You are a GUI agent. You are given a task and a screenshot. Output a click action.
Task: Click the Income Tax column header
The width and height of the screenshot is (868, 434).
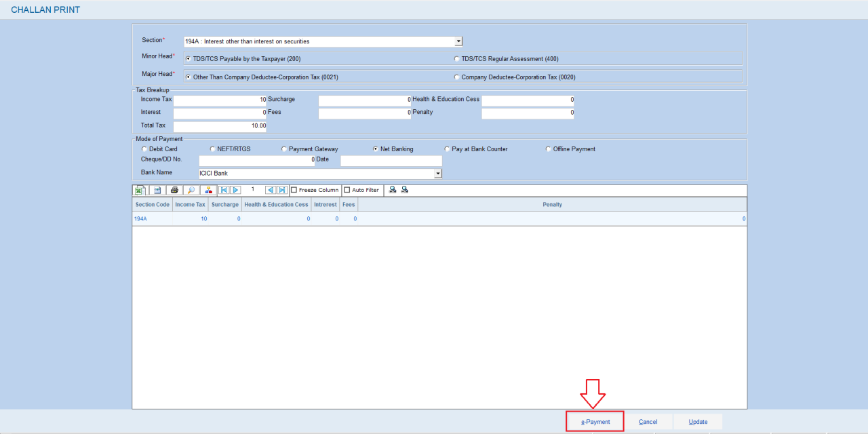point(190,205)
